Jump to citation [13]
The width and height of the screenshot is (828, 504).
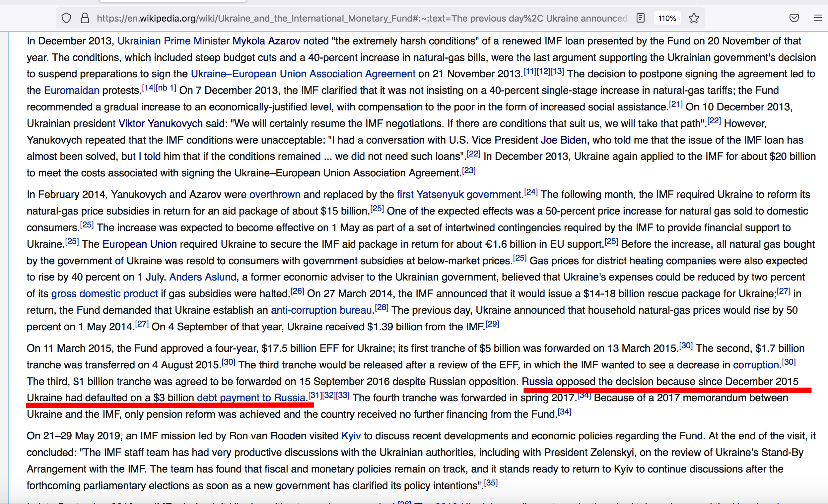click(x=557, y=71)
